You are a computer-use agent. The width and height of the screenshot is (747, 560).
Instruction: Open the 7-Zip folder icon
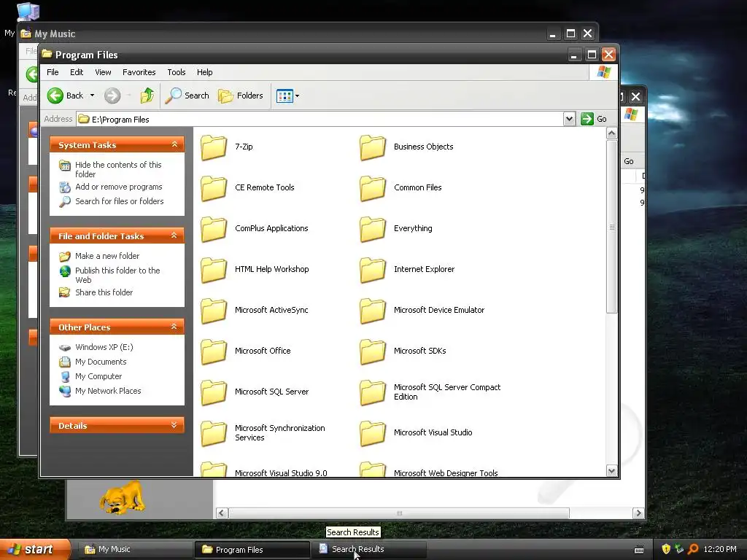[x=214, y=147]
